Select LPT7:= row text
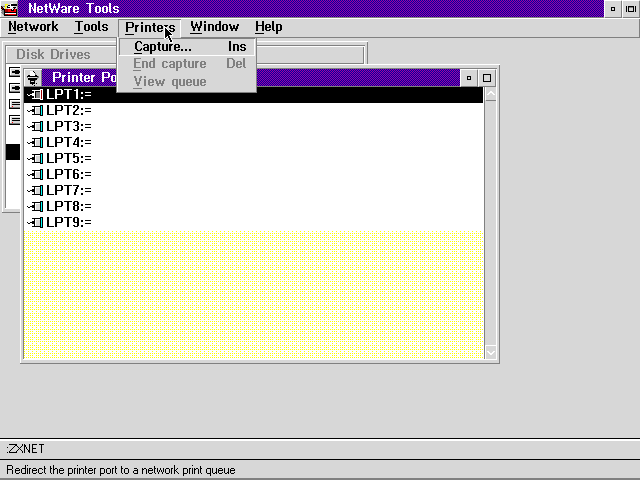640x480 pixels. (x=69, y=191)
